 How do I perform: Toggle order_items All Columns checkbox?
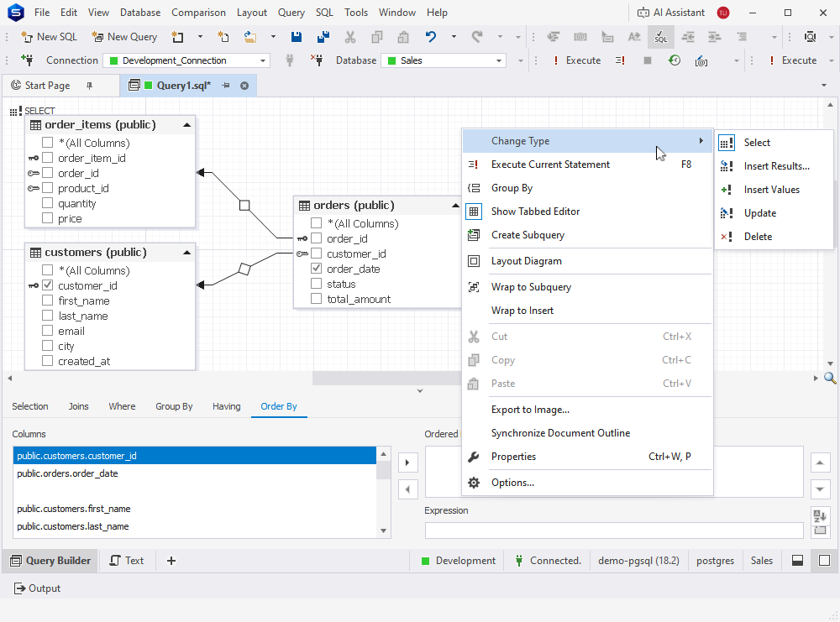[47, 143]
